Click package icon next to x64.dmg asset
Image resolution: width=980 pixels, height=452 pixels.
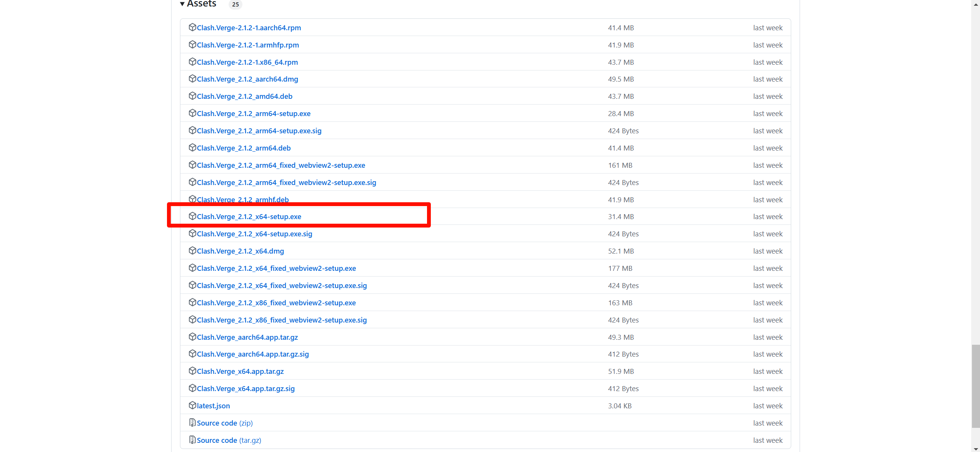point(192,251)
